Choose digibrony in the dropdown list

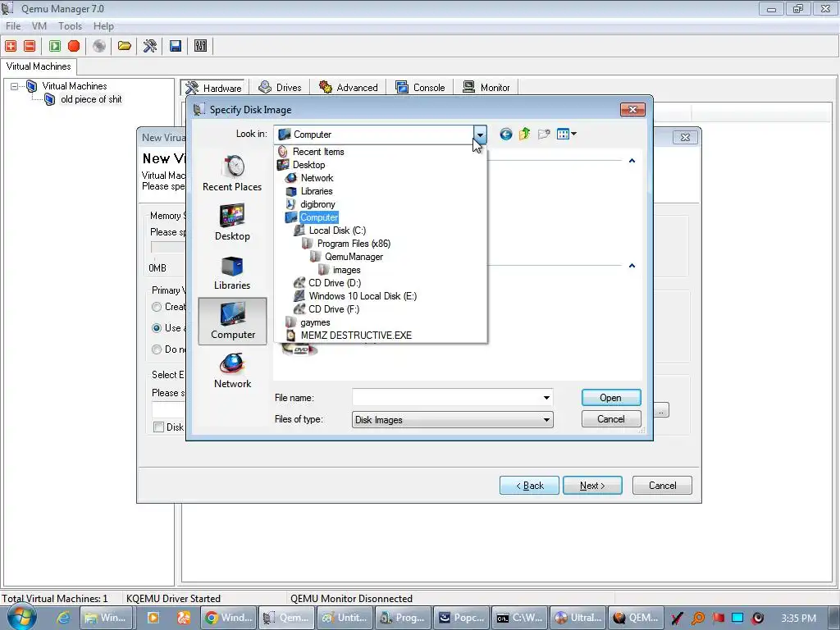(317, 204)
